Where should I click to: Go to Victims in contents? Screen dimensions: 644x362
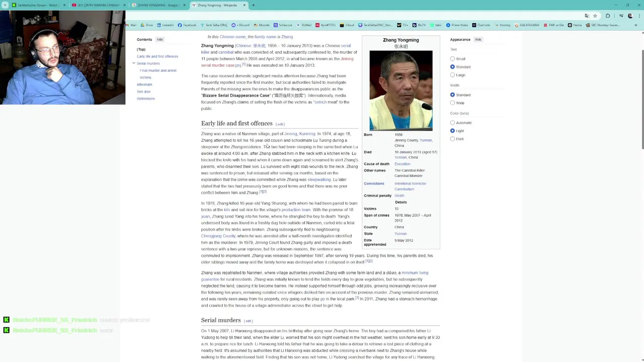[145, 77]
